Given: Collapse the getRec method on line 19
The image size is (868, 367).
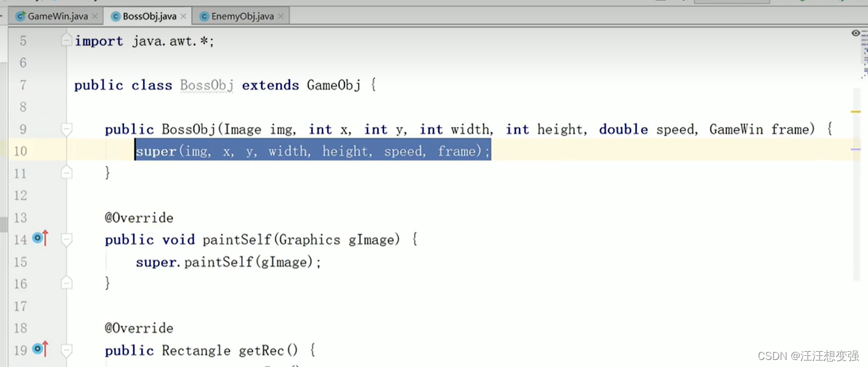Looking at the screenshot, I should point(67,350).
